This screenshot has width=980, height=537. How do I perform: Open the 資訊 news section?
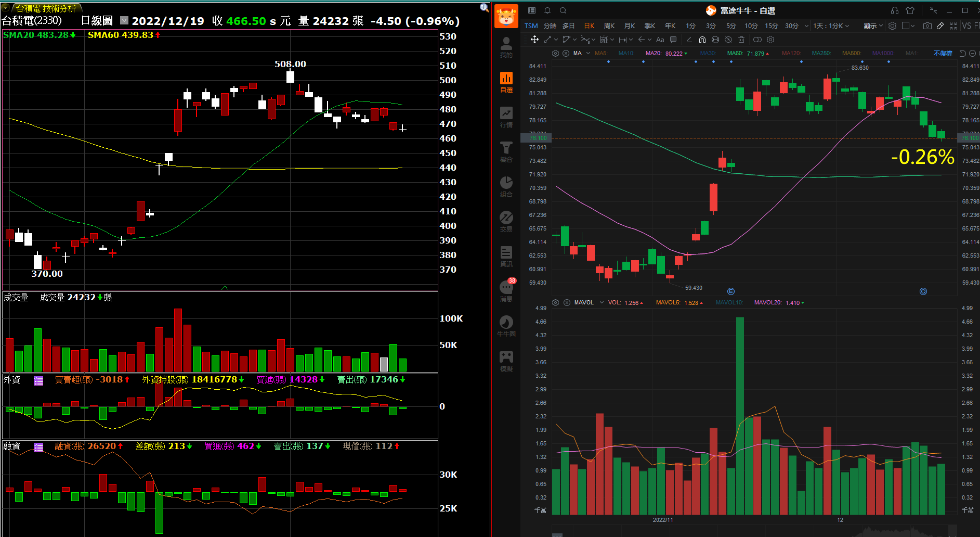click(x=506, y=256)
